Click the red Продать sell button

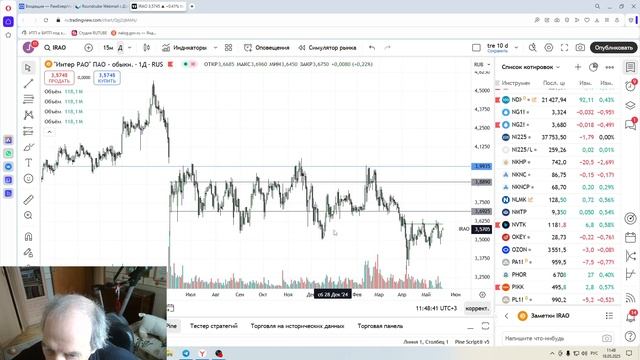click(x=59, y=78)
